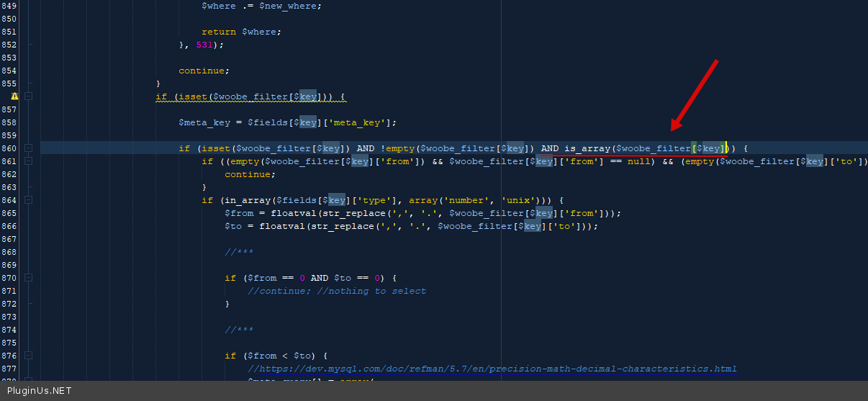Click line number 858 in the gutter
This screenshot has height=401, width=868.
pos(9,122)
